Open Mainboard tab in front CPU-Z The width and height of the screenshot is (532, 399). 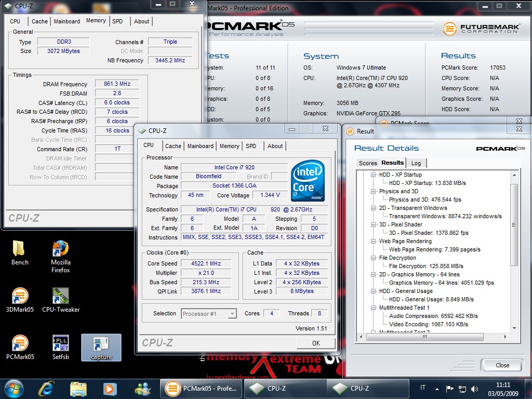click(200, 146)
